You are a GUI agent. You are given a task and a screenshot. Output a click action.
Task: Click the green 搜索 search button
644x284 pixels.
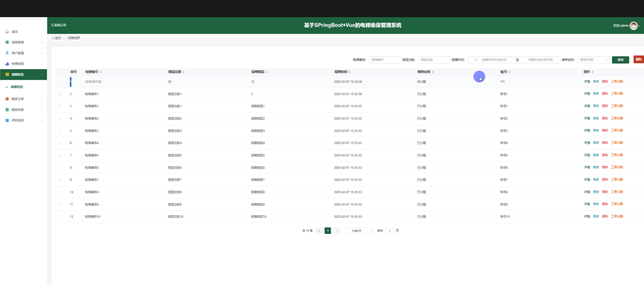tap(620, 60)
